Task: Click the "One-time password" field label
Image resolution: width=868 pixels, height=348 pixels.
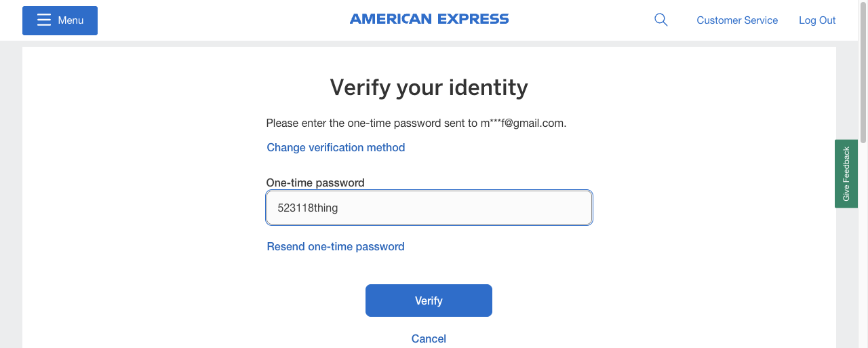Action: click(315, 182)
